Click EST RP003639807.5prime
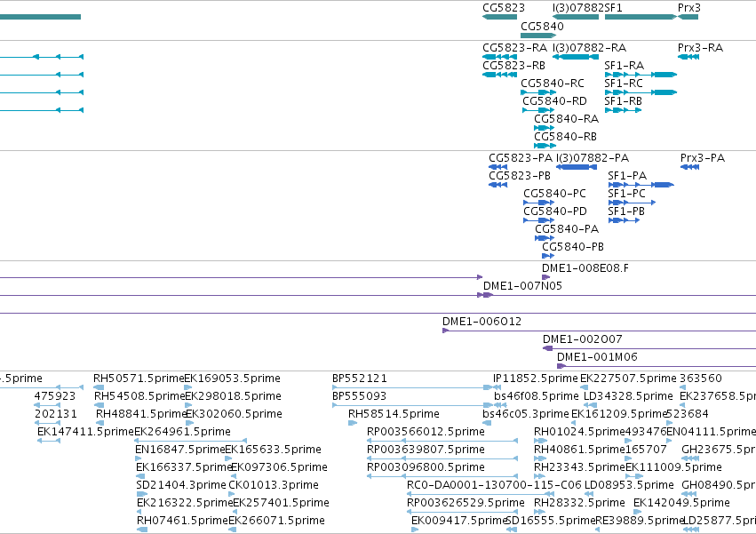The height and width of the screenshot is (534, 756). (x=442, y=458)
